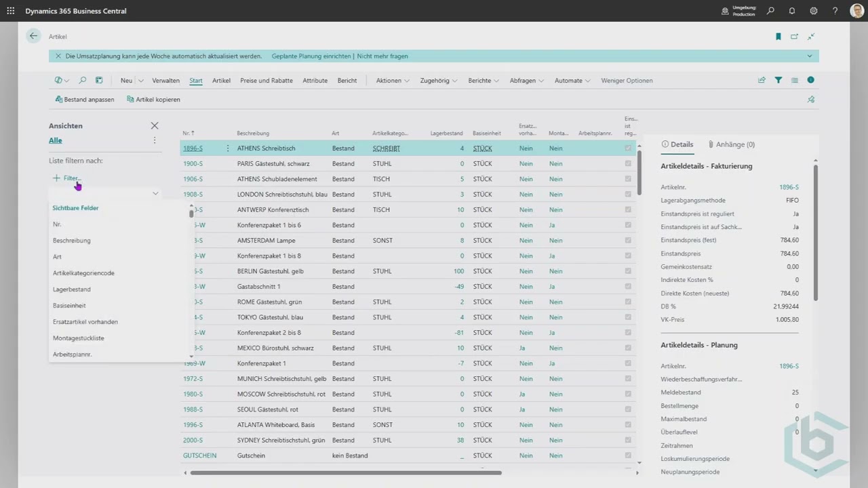
Task: Click the horizontal list scrollbar
Action: (x=346, y=472)
